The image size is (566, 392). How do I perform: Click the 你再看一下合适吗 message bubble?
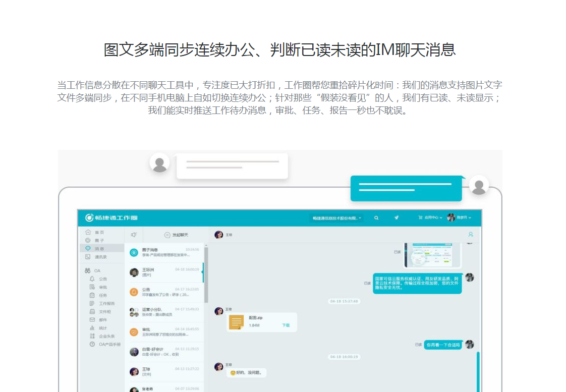pyautogui.click(x=443, y=345)
